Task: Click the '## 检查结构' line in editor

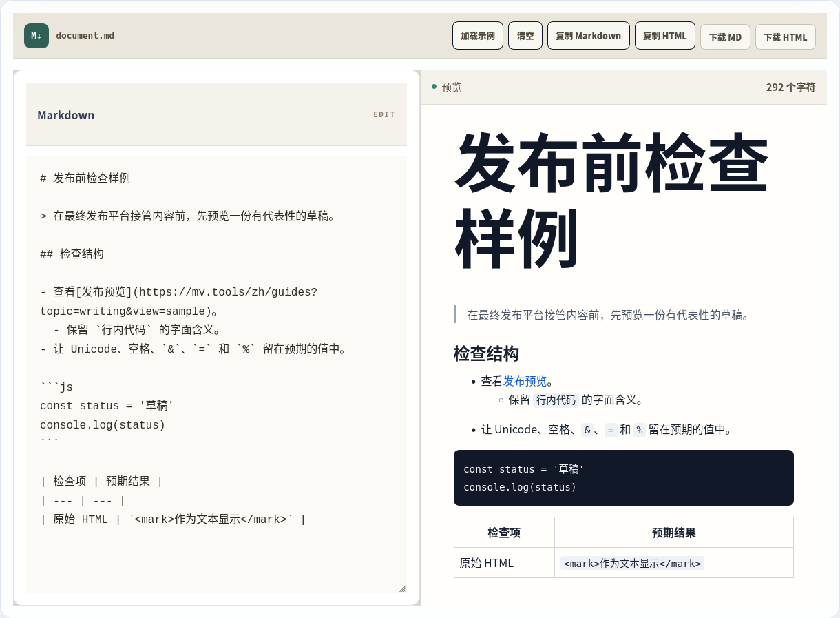Action: click(72, 254)
